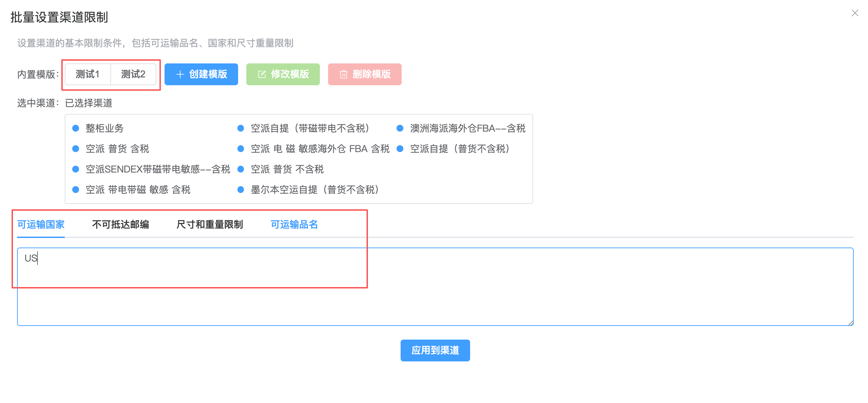This screenshot has height=403, width=868.
Task: Click the 空派 带电带磁 敏感 含税 channel item
Action: 138,190
